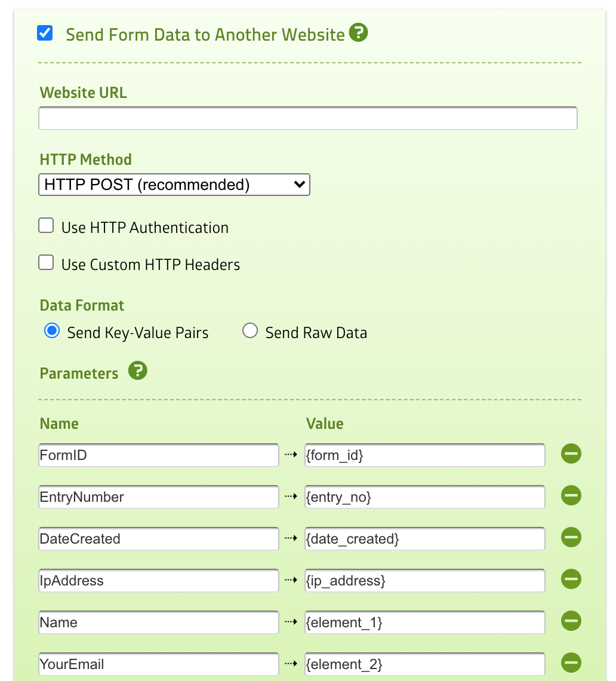
Task: Remove the Name parameter row
Action: tap(571, 622)
